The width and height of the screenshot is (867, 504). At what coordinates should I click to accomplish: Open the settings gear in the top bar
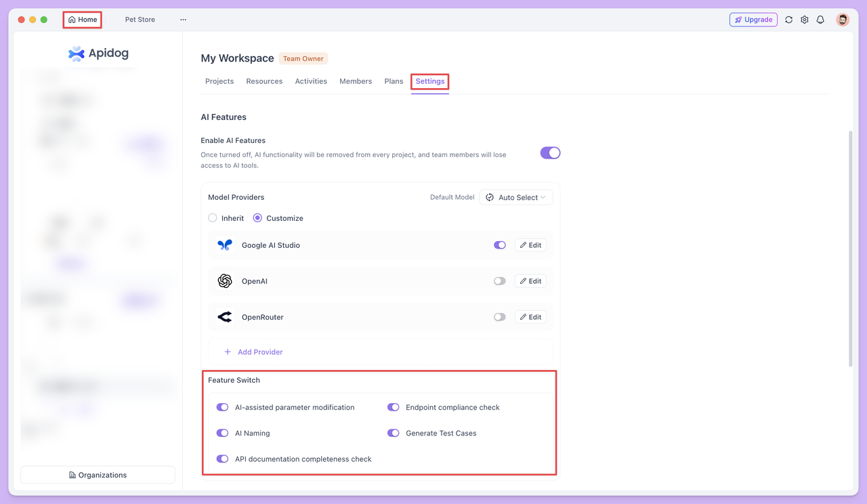[804, 20]
